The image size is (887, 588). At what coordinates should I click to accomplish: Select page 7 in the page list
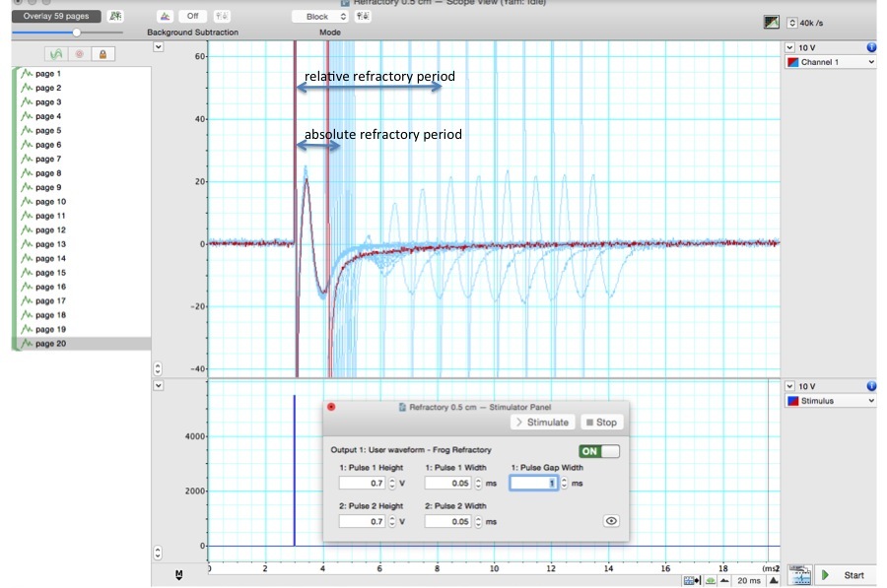pos(48,159)
